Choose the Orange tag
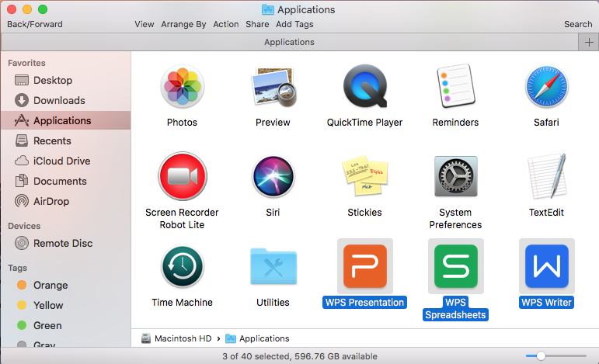 (66, 286)
